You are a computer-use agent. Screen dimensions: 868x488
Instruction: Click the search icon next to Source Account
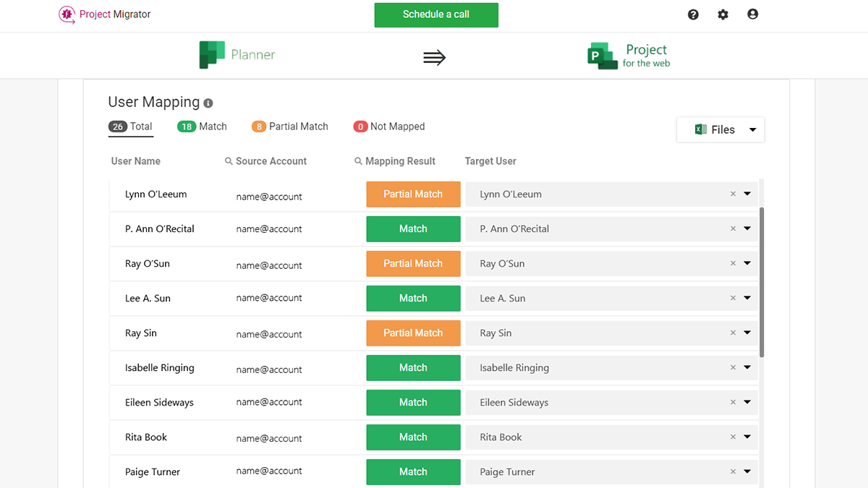tap(228, 160)
